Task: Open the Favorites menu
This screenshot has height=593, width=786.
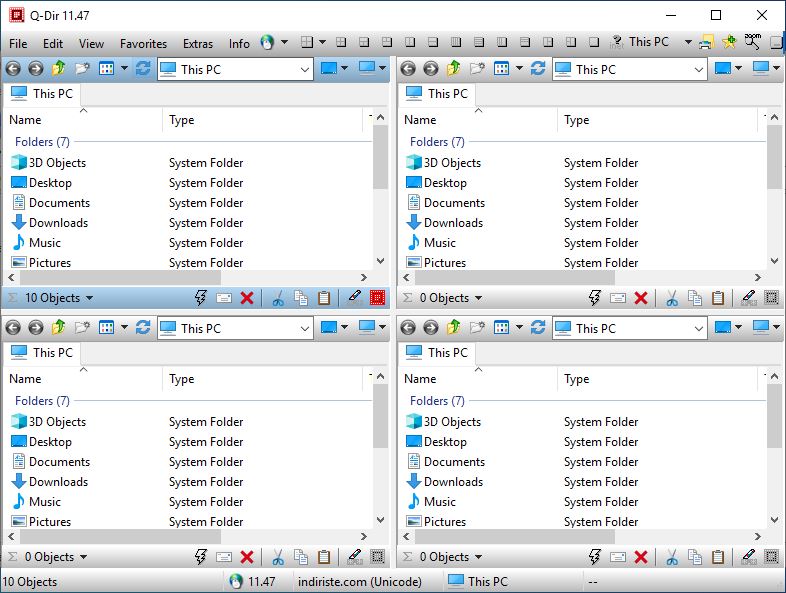Action: coord(143,44)
